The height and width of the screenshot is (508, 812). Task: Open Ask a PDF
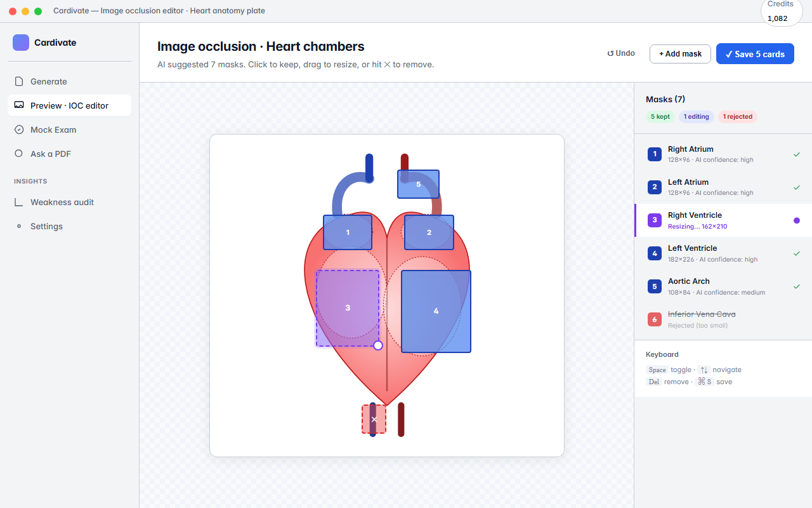pos(69,154)
